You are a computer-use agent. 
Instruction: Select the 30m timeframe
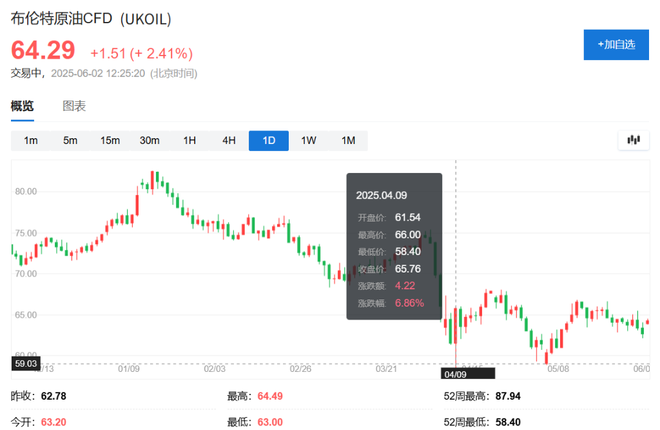[x=149, y=141]
